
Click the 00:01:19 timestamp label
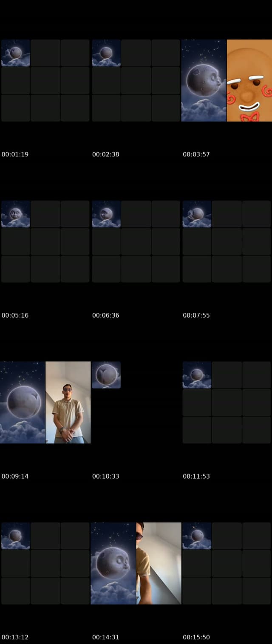pyautogui.click(x=15, y=154)
